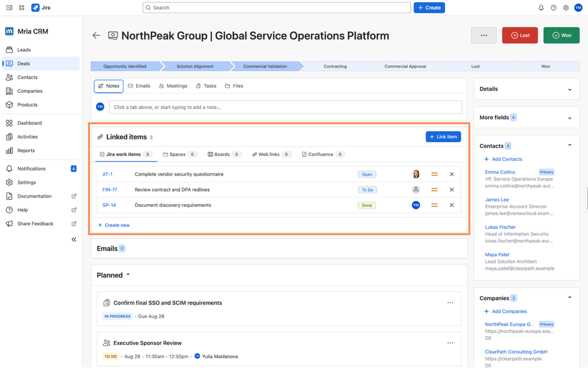Open the app switcher grid icon

(22, 8)
